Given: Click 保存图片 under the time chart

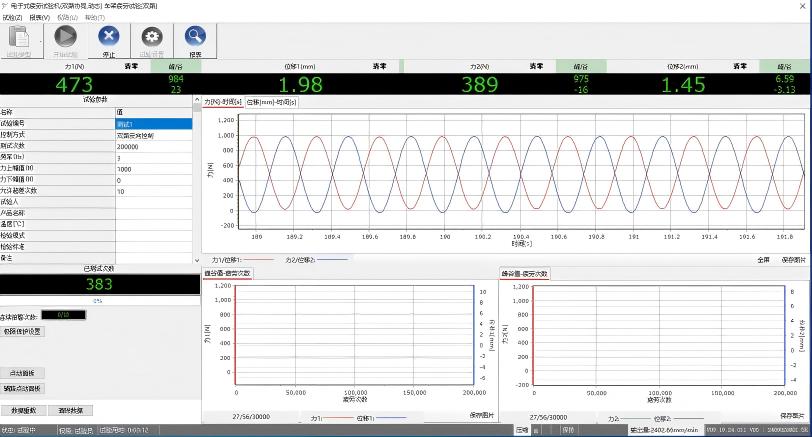Looking at the screenshot, I should tap(793, 259).
